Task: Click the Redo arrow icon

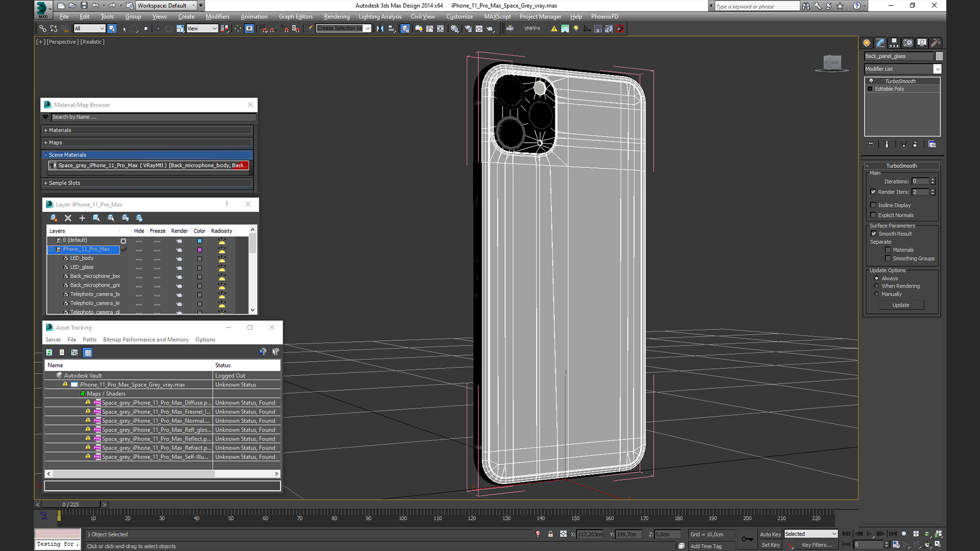Action: [112, 6]
